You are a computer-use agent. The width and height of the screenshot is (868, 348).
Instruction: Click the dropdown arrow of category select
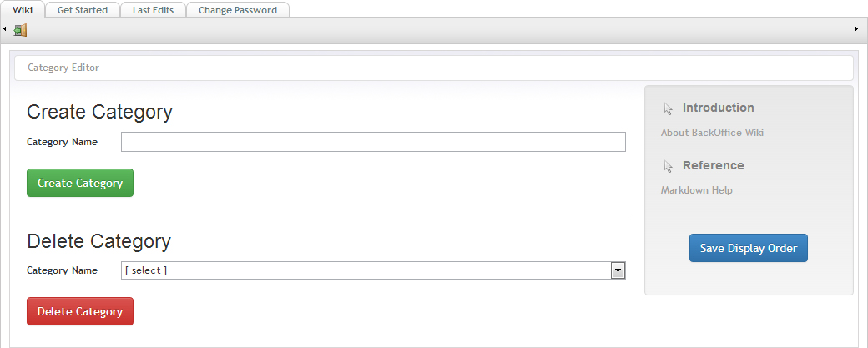pos(618,270)
